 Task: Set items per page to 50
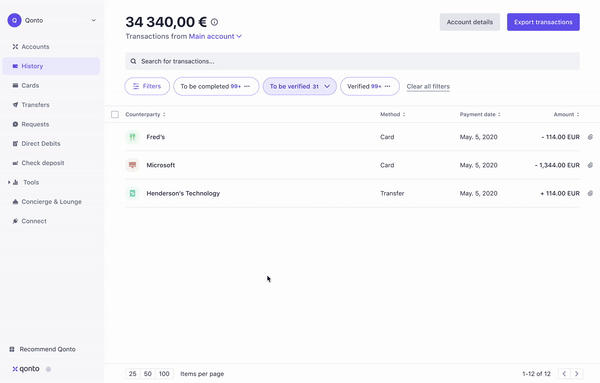[x=148, y=374]
